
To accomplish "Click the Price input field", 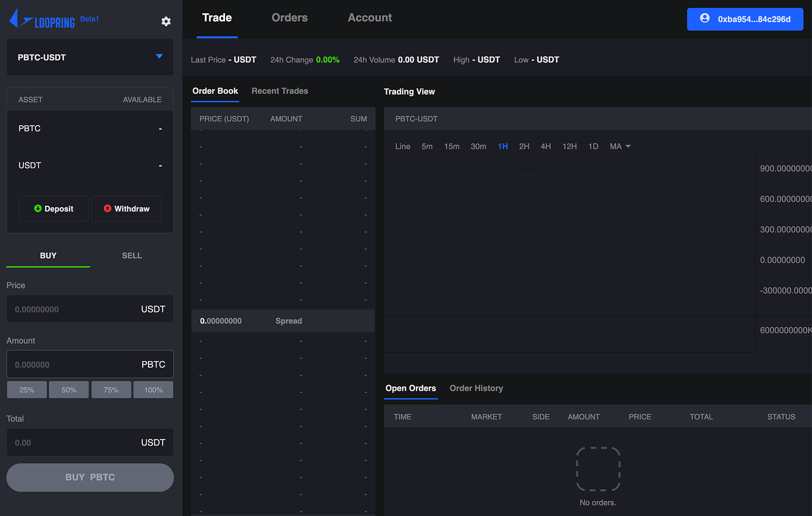I will pyautogui.click(x=90, y=309).
